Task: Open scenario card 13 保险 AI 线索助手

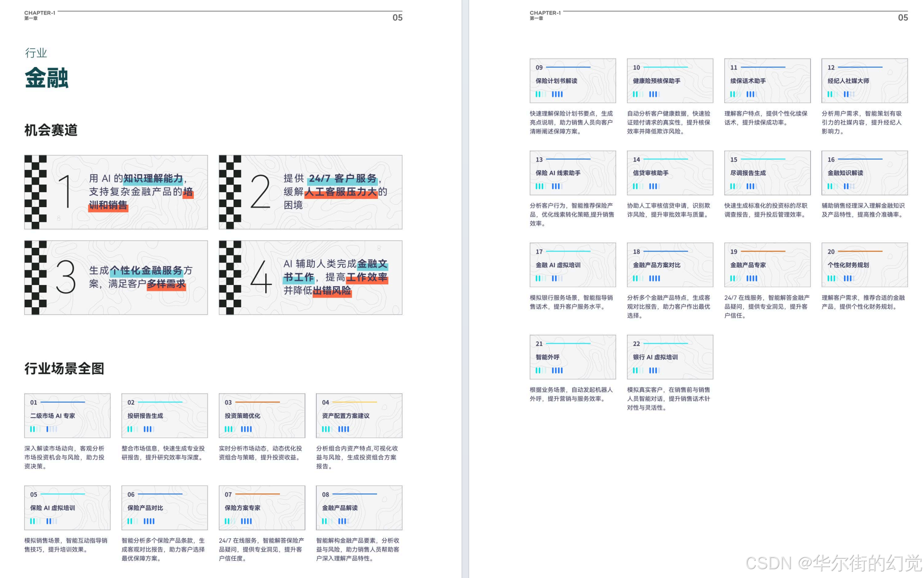Action: 573,173
